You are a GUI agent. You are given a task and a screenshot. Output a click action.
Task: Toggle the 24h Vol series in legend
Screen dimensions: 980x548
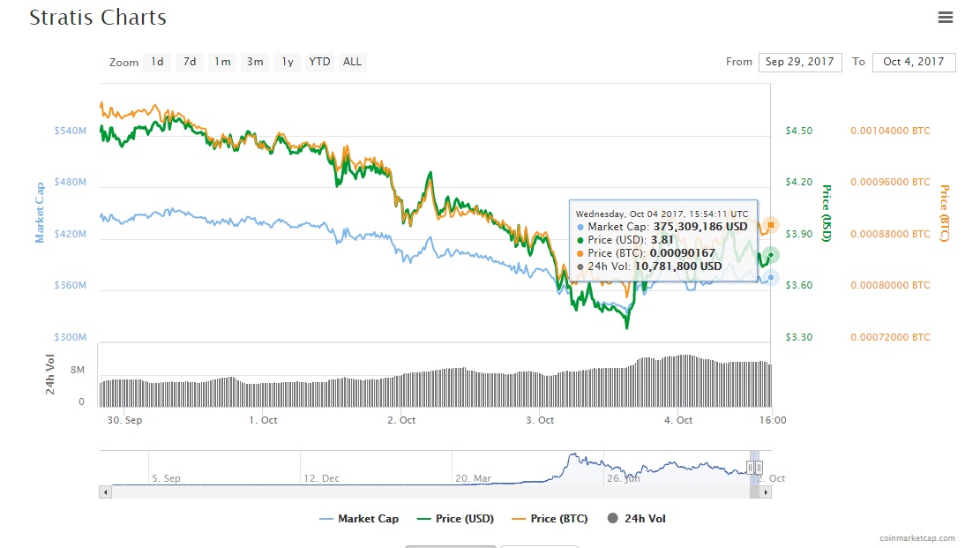(639, 519)
